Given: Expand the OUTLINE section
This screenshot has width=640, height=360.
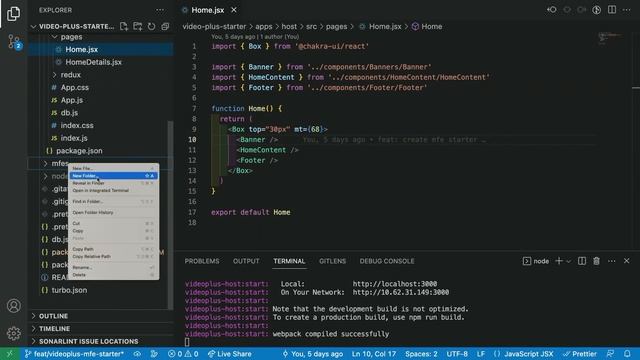Looking at the screenshot, I should click(x=53, y=316).
